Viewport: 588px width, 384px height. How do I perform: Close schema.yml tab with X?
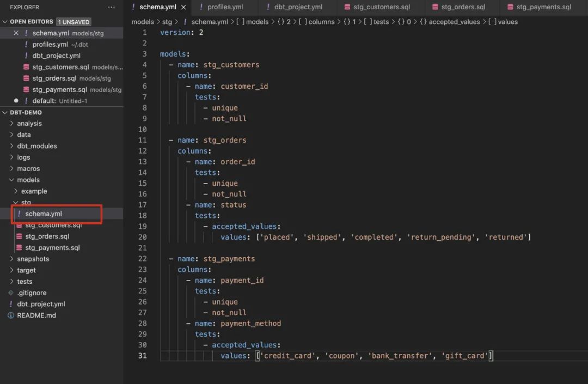point(183,7)
